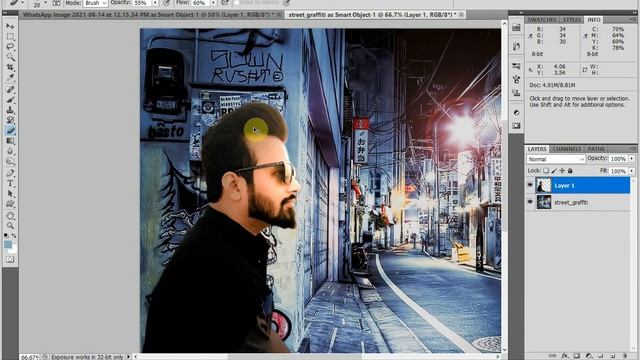Select the Spot Healing Brush tool
640x360 pixels.
[x=10, y=89]
